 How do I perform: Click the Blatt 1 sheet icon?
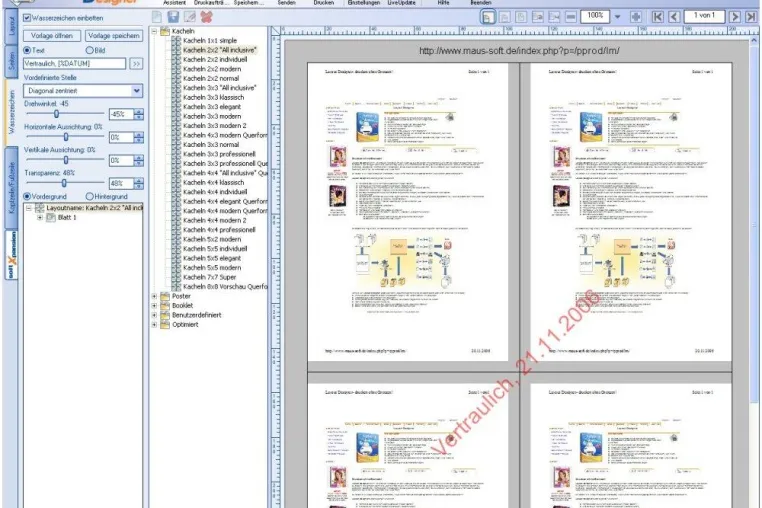pos(51,217)
